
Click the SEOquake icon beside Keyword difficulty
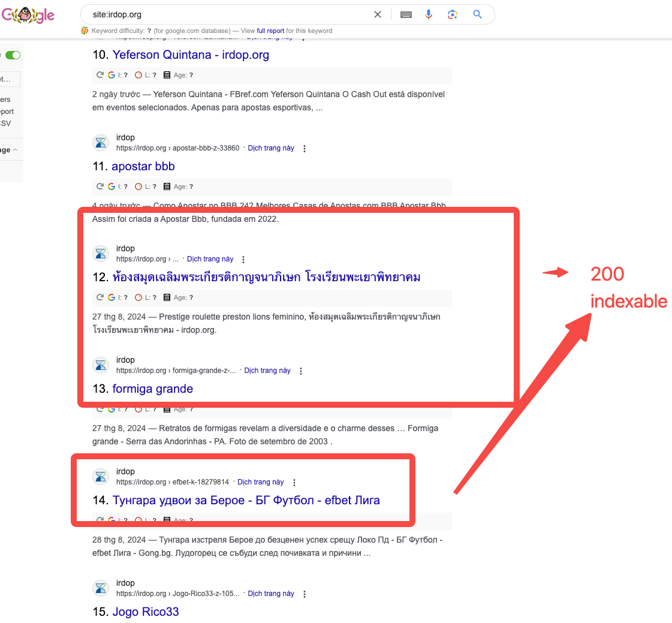[x=85, y=31]
